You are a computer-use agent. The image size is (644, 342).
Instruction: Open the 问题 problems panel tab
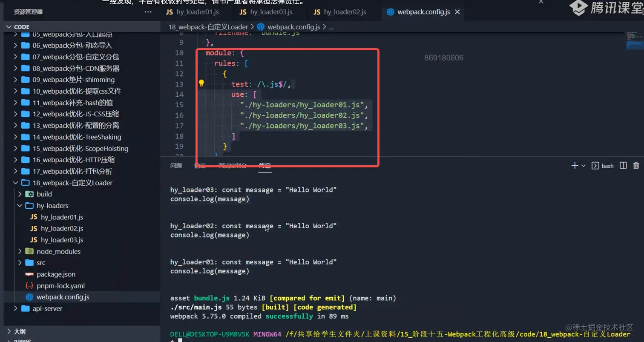(176, 166)
